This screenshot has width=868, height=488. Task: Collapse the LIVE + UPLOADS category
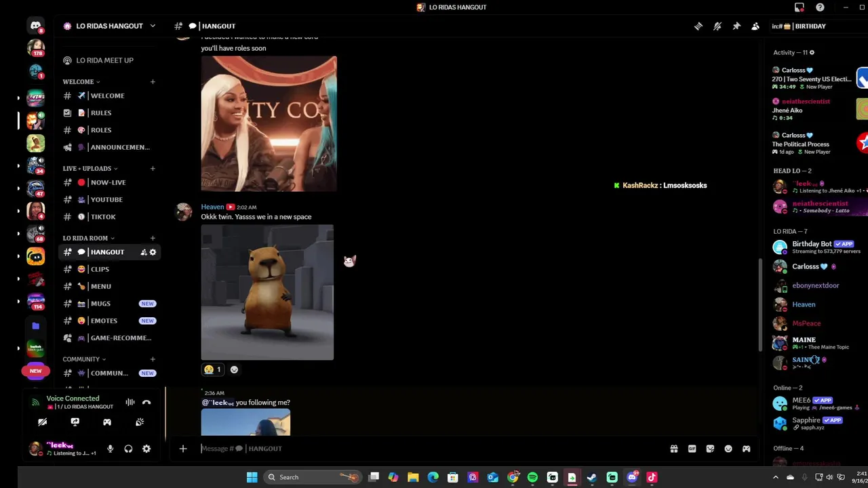click(90, 168)
